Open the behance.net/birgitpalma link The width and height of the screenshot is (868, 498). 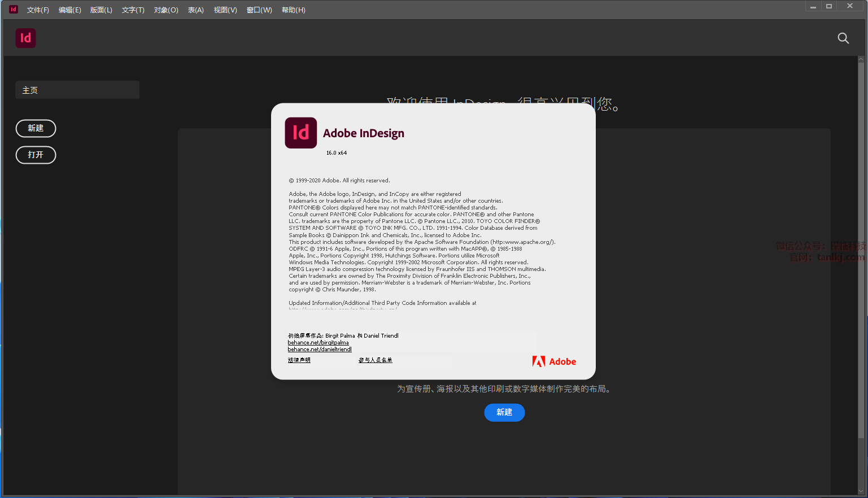(318, 343)
